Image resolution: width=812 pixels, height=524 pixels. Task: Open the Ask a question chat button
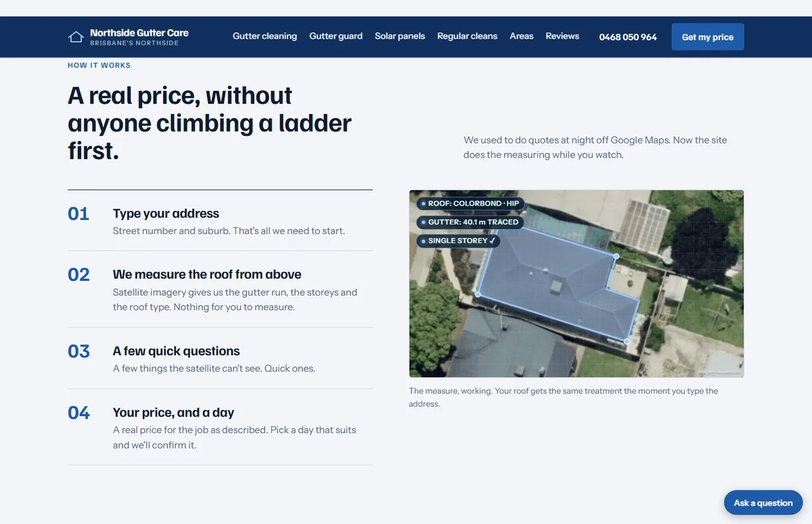(x=763, y=502)
